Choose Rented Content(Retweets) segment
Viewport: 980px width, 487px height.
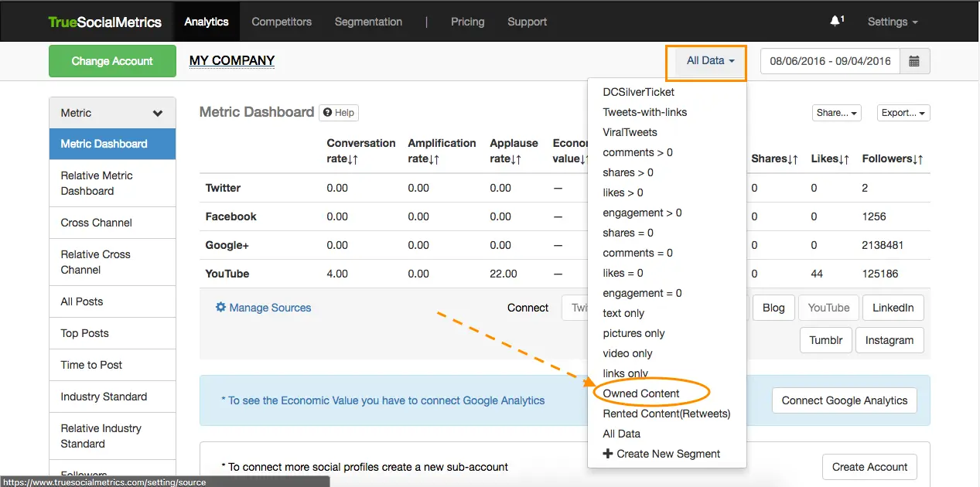(666, 414)
